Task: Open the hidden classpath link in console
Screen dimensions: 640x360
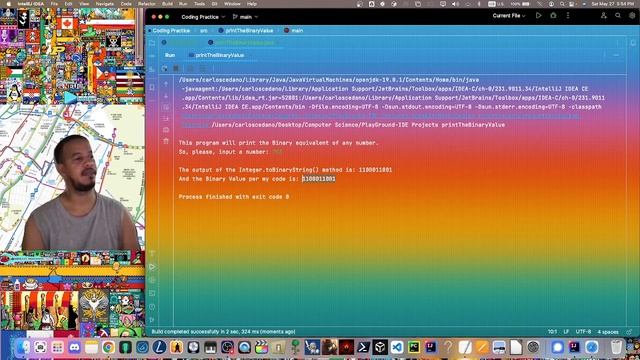Action: (x=380, y=116)
